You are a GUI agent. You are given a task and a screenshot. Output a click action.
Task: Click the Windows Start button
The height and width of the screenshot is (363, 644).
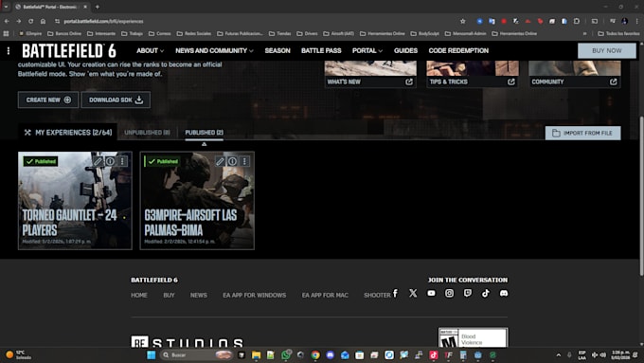click(152, 354)
